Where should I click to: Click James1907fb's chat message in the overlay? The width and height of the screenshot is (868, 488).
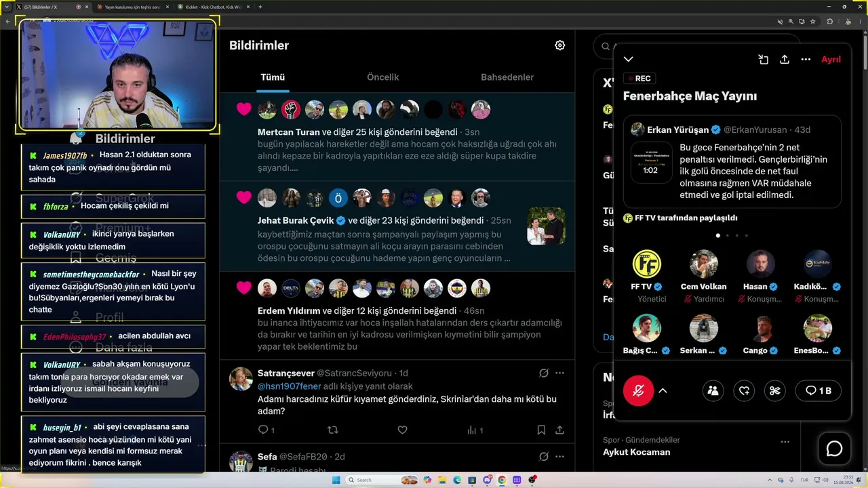113,167
